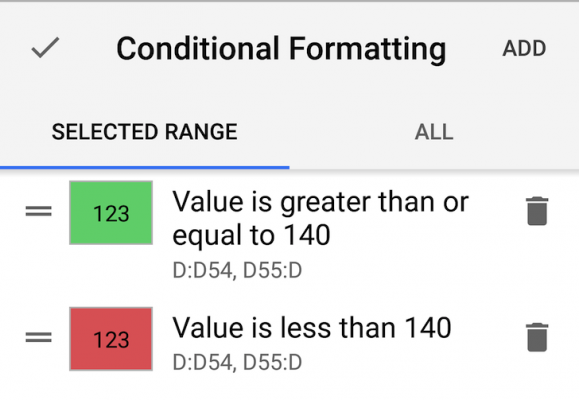
Task: Grab the reorder handle of the red rule
Action: tap(38, 337)
